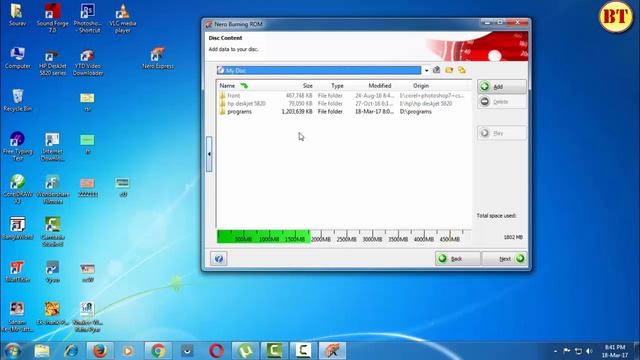Launch VLC media player from desktop

[x=122, y=18]
